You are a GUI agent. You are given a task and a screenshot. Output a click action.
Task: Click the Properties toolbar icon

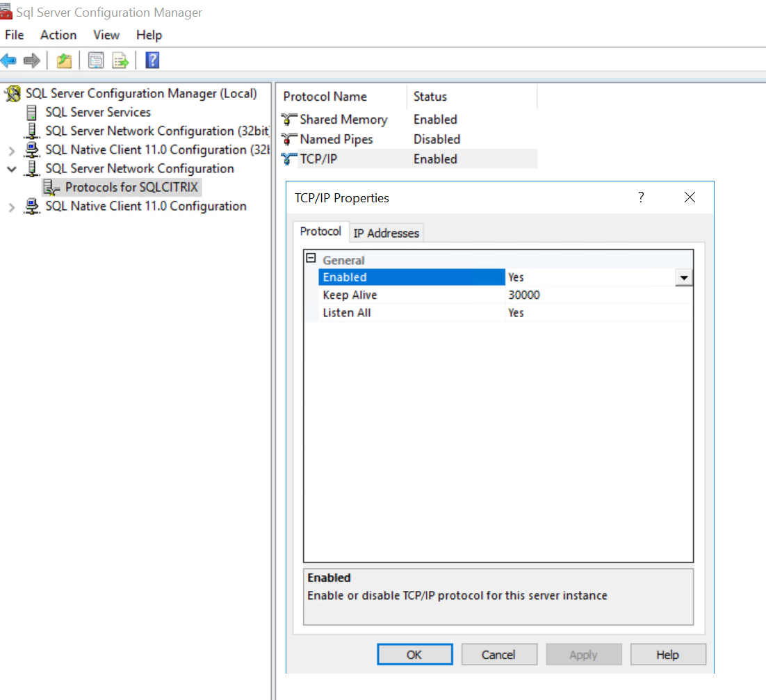point(96,60)
